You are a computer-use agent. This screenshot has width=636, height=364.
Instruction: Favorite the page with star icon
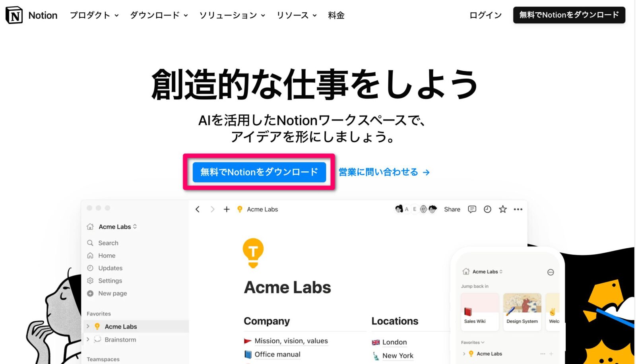pos(503,209)
